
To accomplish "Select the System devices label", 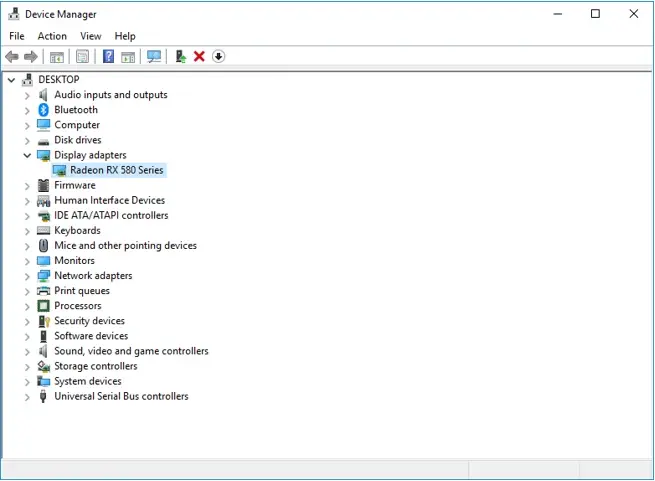I will coord(88,381).
